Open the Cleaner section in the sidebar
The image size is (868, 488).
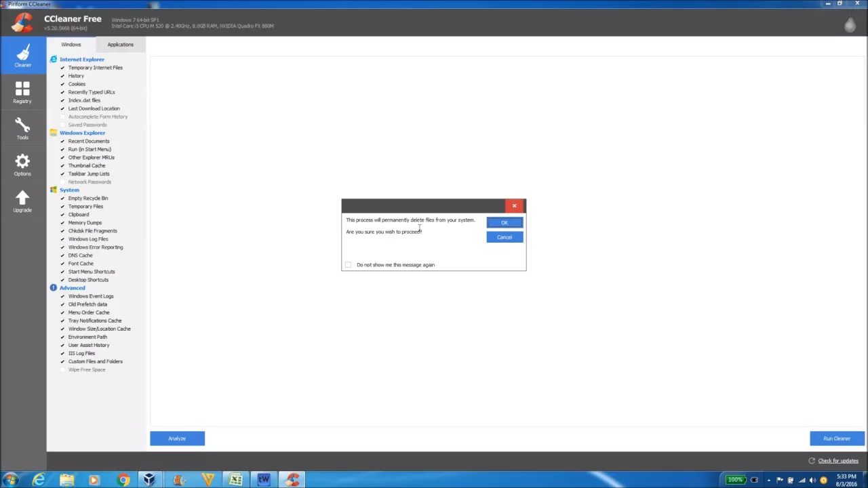coord(22,55)
